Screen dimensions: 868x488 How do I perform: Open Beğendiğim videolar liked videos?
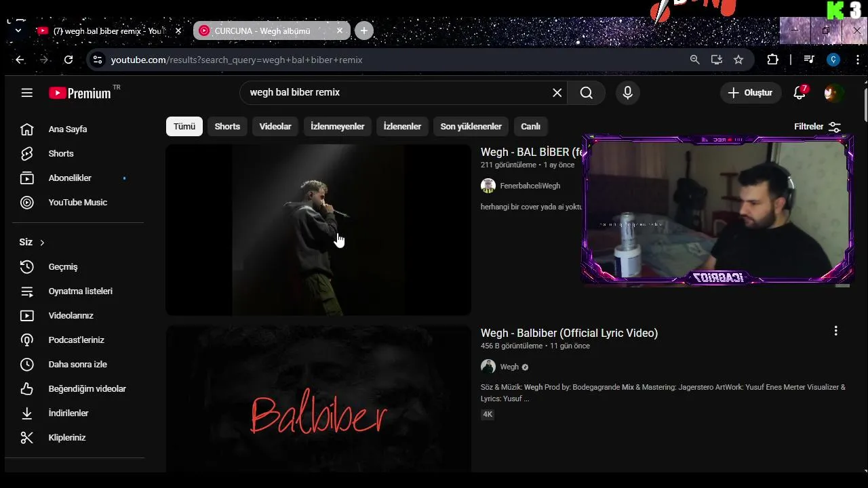(87, 389)
